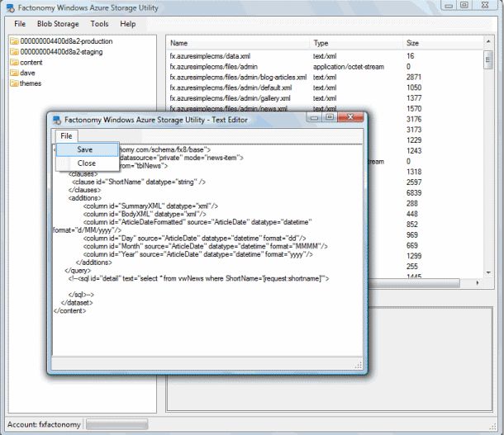Choose Close from the File dropdown
The image size is (504, 435).
click(x=87, y=163)
